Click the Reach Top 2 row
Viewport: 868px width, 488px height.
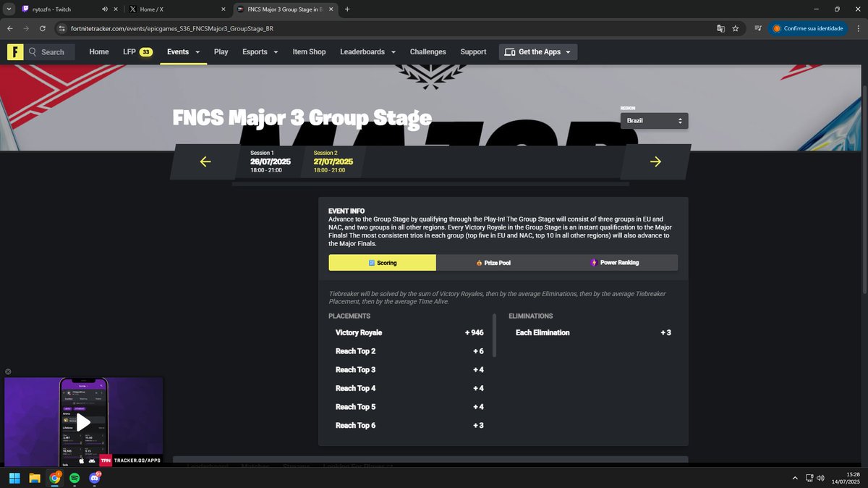click(409, 351)
